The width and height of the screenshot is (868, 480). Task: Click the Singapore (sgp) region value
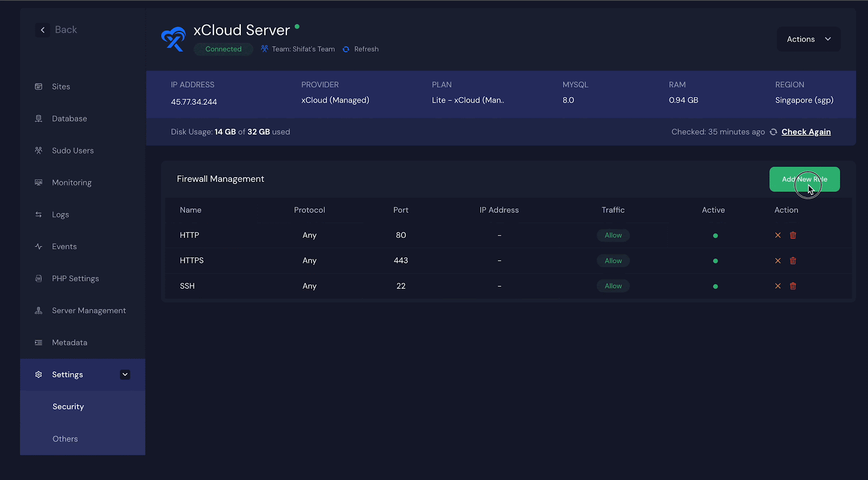[804, 100]
